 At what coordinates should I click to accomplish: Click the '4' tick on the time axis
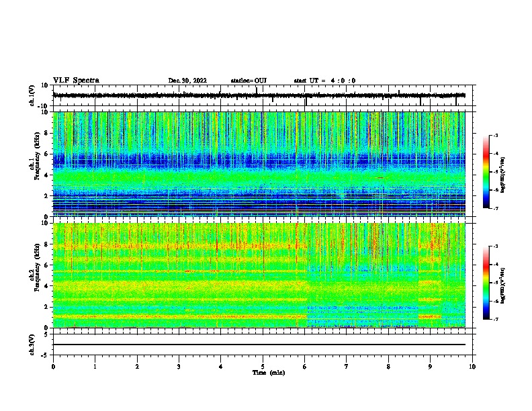coord(221,367)
